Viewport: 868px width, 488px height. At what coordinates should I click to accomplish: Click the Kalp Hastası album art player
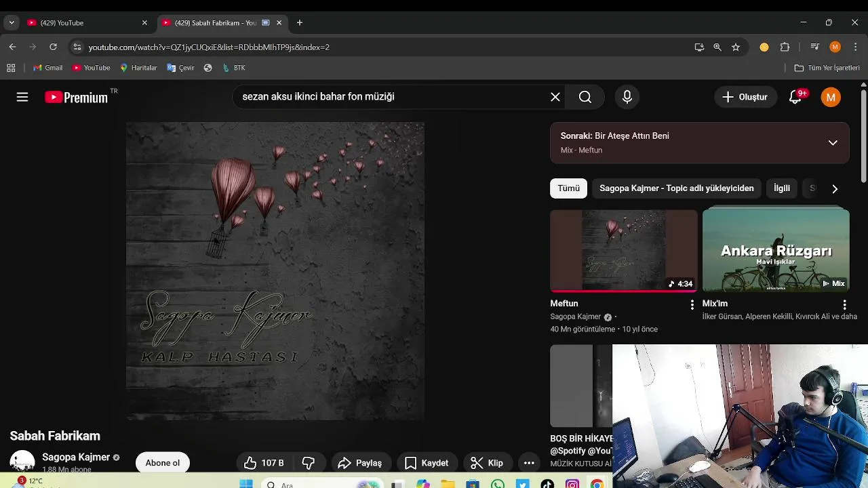coord(275,271)
